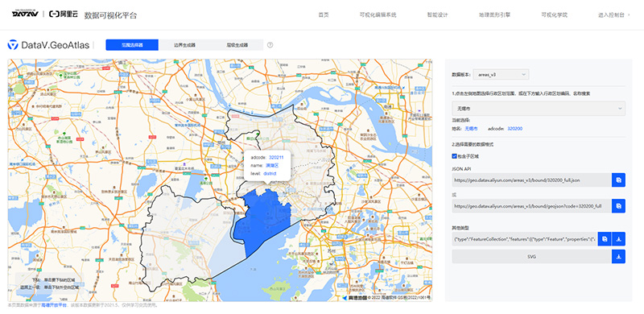Expand the 进入控制台 menu arrow
Viewport: 644px width, 314px height.
[x=629, y=14]
